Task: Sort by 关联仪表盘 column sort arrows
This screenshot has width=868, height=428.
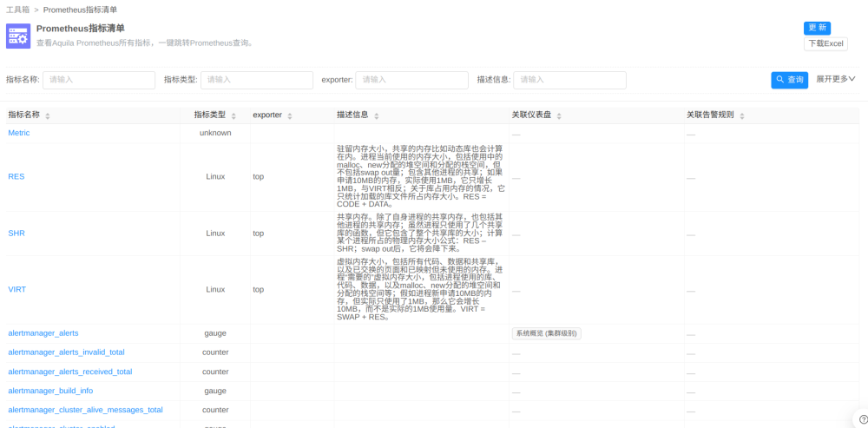Action: [x=559, y=115]
